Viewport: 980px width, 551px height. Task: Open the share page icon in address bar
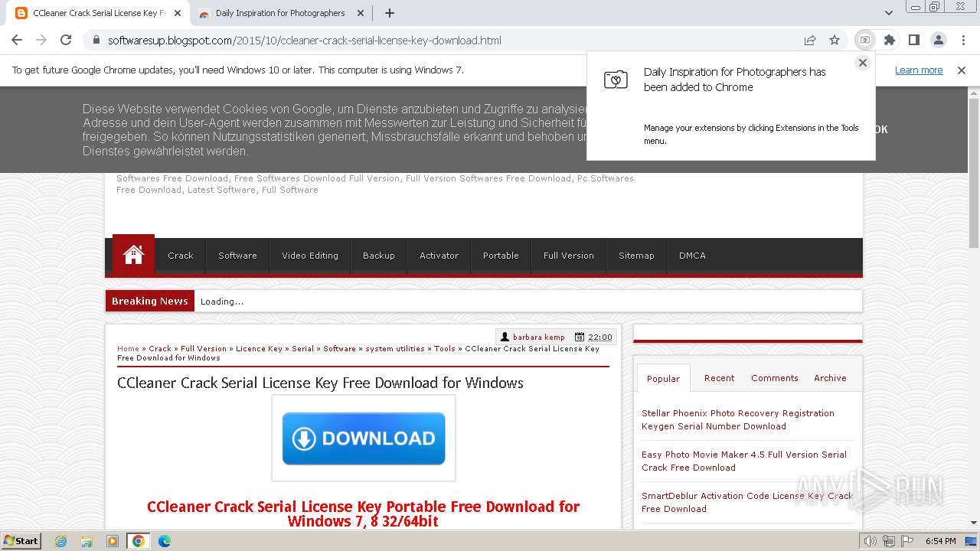tap(810, 40)
